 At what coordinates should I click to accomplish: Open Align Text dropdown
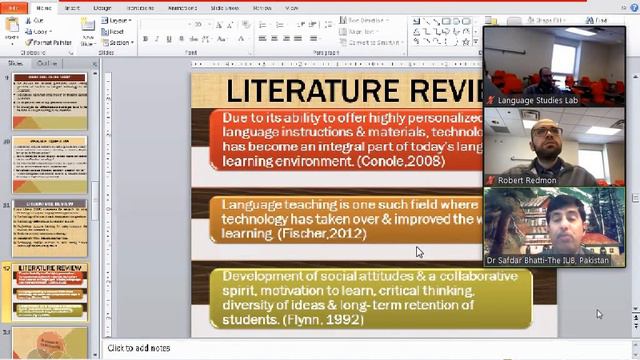point(359,31)
